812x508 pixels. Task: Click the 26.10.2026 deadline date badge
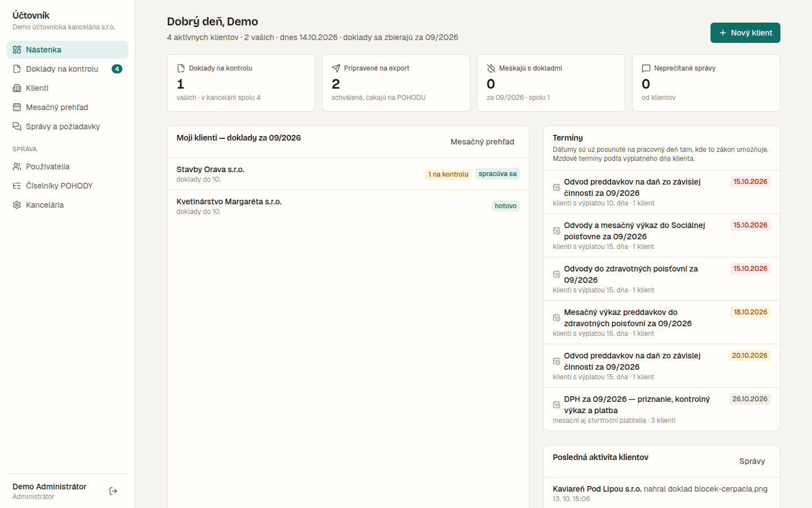[750, 399]
